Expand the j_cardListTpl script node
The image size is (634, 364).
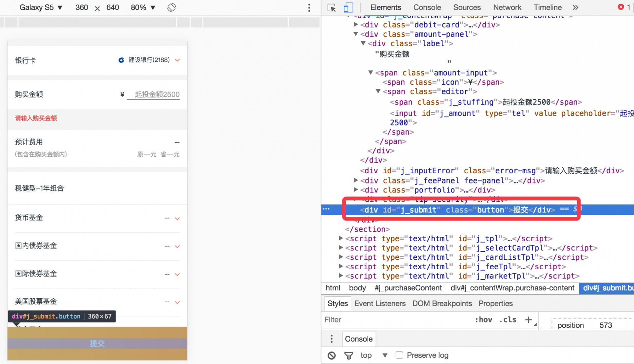[341, 257]
